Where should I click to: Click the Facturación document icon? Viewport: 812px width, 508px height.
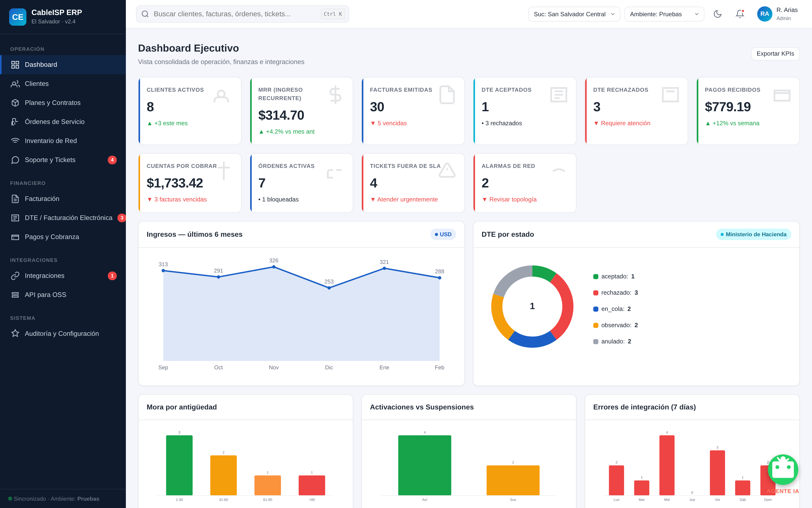[15, 199]
